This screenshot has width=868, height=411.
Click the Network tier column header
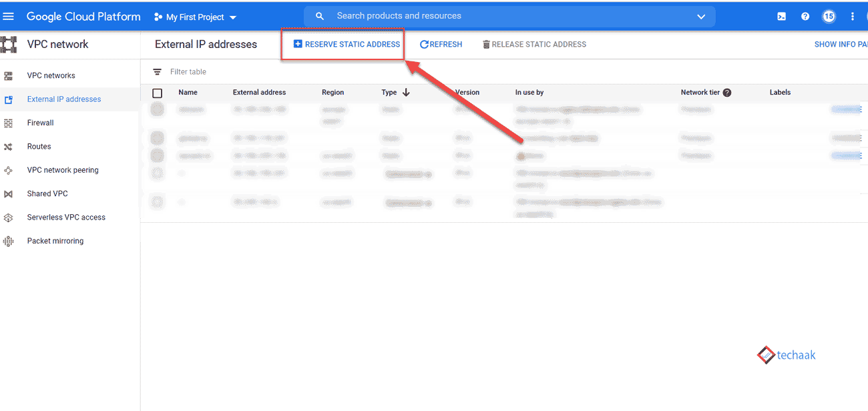click(x=700, y=93)
